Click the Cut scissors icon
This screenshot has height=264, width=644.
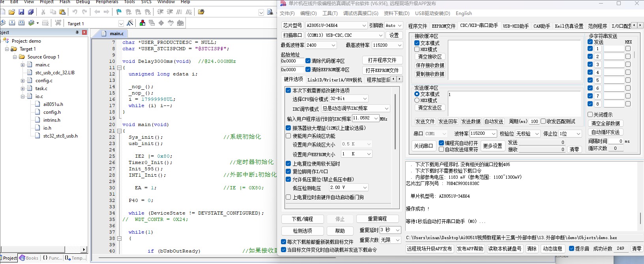(x=43, y=12)
